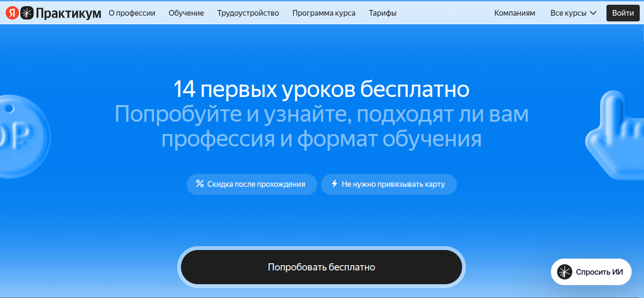
Task: Expand the Все курсы dropdown
Action: [x=573, y=13]
